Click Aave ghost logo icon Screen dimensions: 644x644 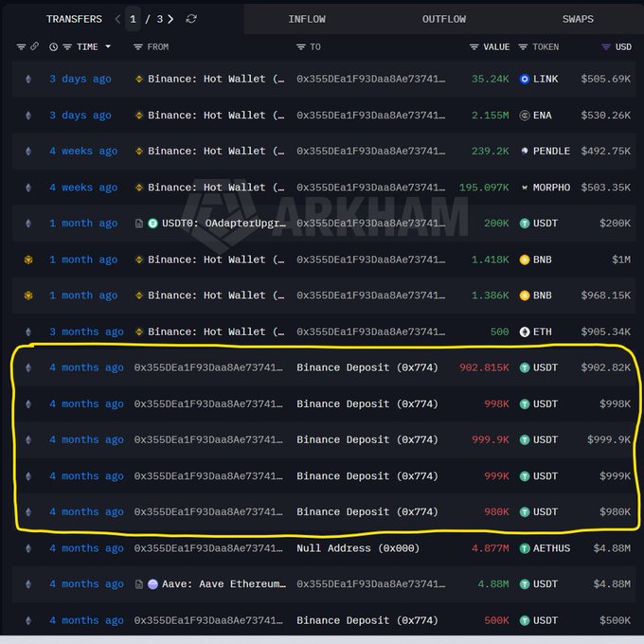click(152, 584)
